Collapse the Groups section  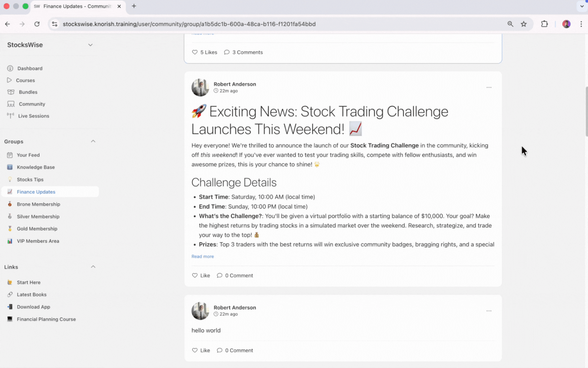click(93, 141)
